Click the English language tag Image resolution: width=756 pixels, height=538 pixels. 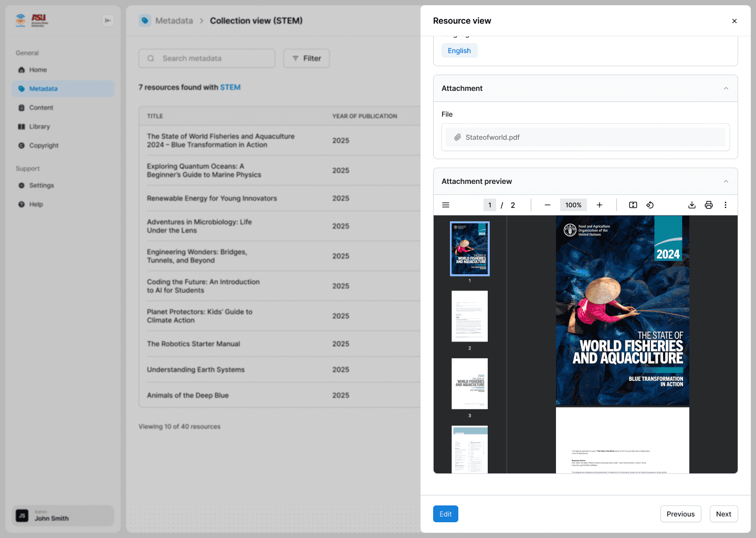[459, 50]
